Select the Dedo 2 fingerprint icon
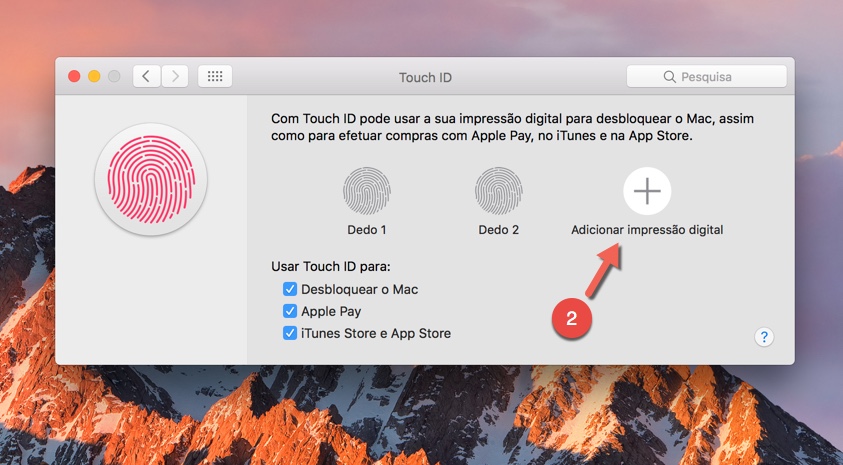 [498, 191]
